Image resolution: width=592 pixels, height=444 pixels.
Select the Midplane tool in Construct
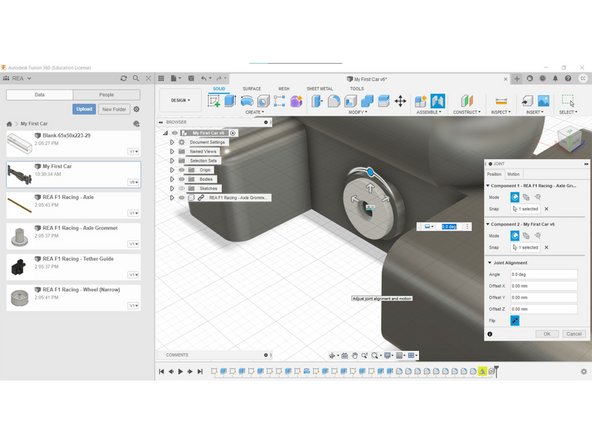[467, 101]
